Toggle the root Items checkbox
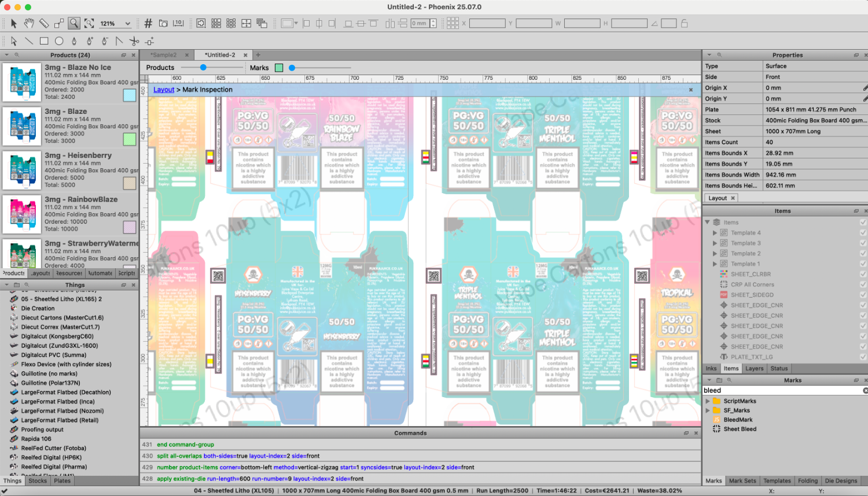Screen dimensions: 868x496 click(x=863, y=223)
